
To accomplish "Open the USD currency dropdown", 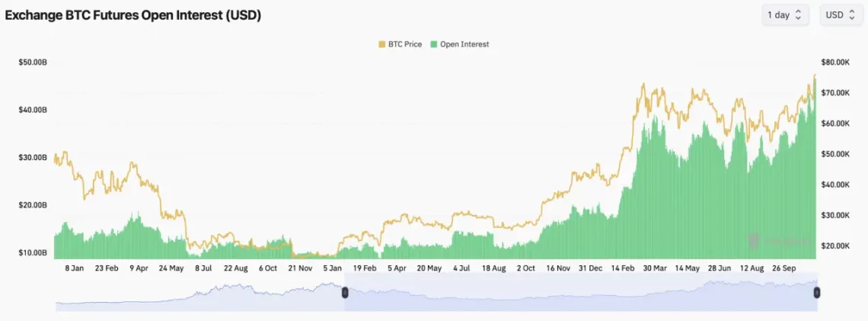I will [x=841, y=15].
